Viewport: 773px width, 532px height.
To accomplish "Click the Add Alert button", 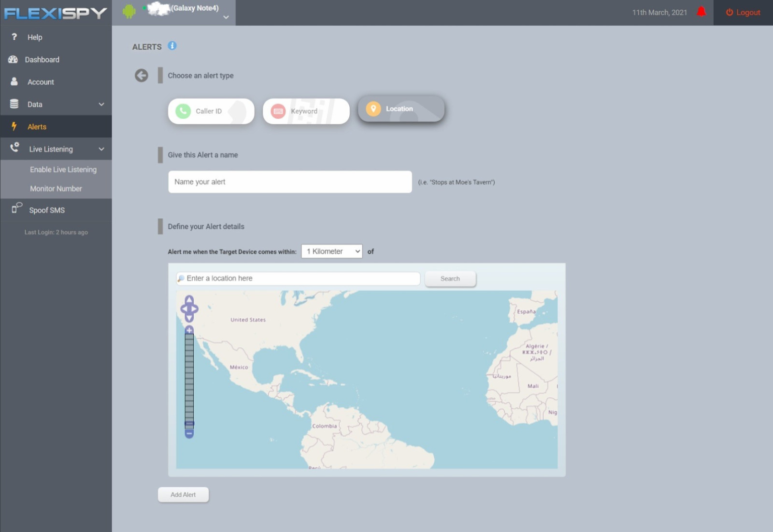I will [x=183, y=494].
